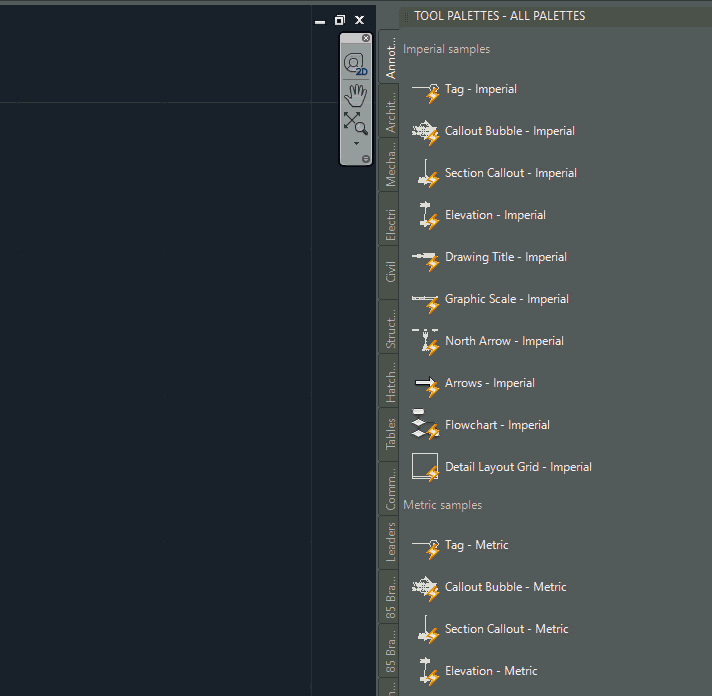Open the Tables palette tab
The image size is (712, 696).
390,433
